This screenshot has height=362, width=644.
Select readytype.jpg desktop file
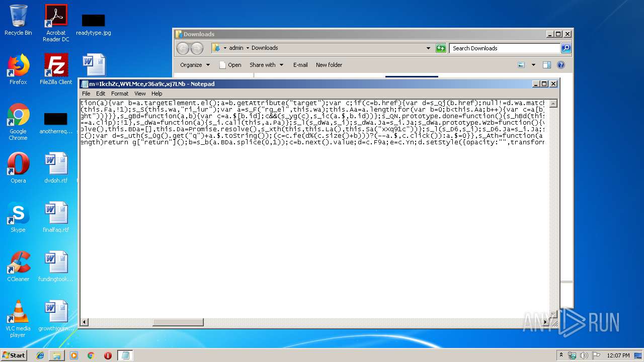94,25
